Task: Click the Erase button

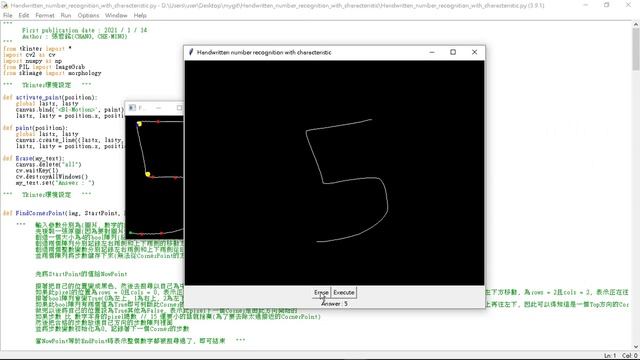Action: point(321,292)
